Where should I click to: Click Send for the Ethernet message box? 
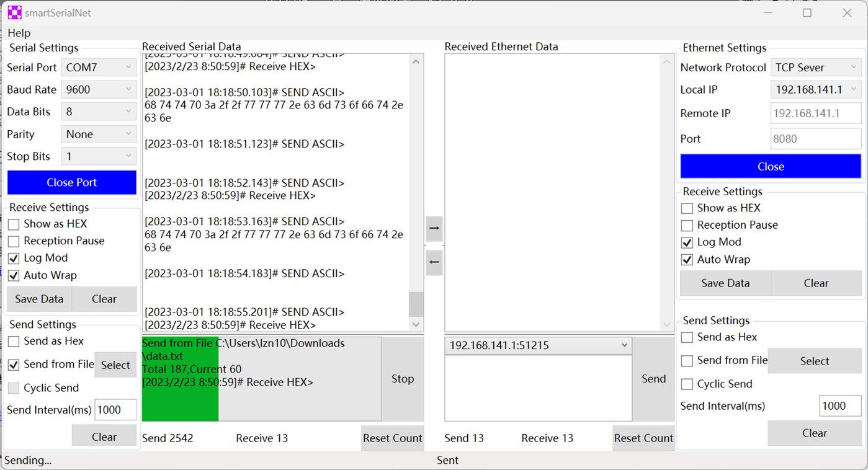click(x=653, y=378)
